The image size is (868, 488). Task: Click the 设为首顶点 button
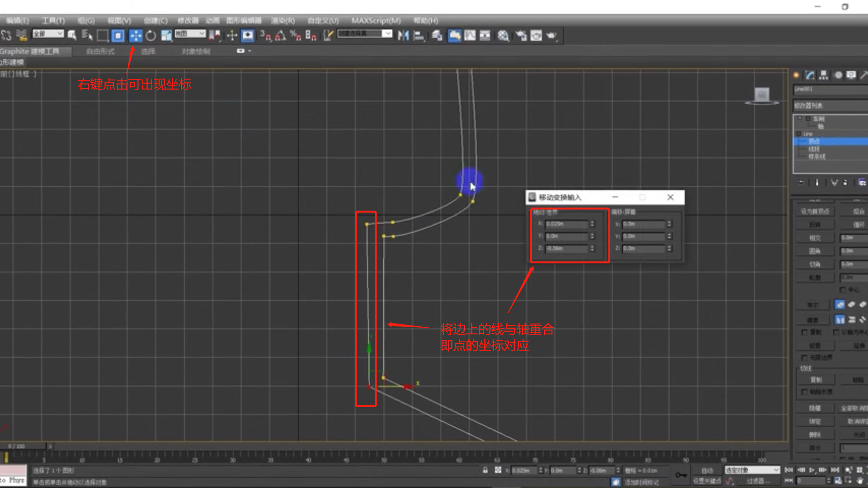pos(815,211)
